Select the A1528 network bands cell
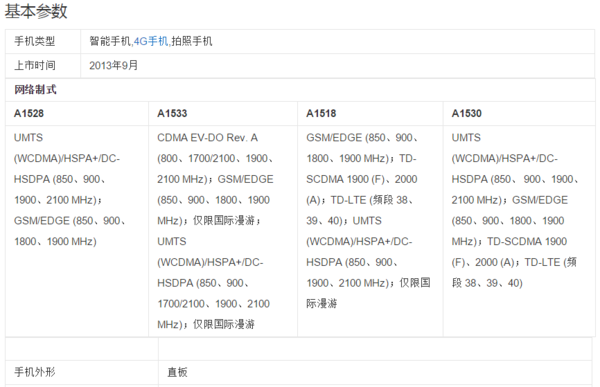The height and width of the screenshot is (387, 600). click(x=77, y=231)
